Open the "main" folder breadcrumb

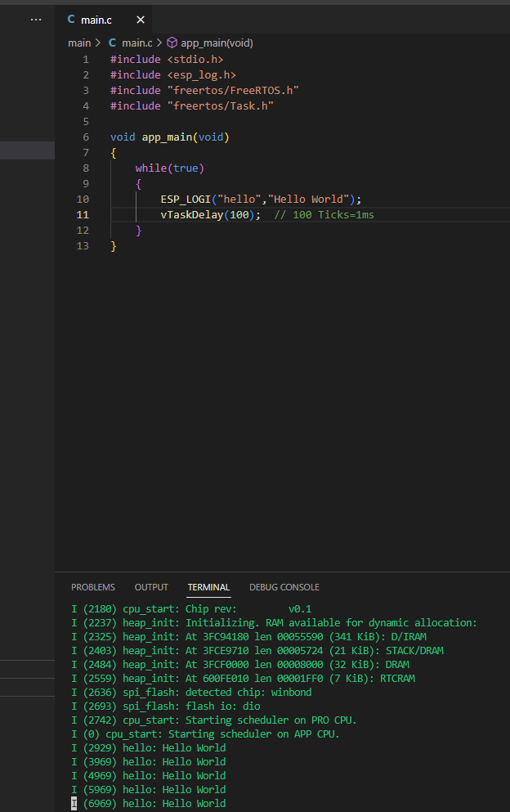[x=79, y=43]
